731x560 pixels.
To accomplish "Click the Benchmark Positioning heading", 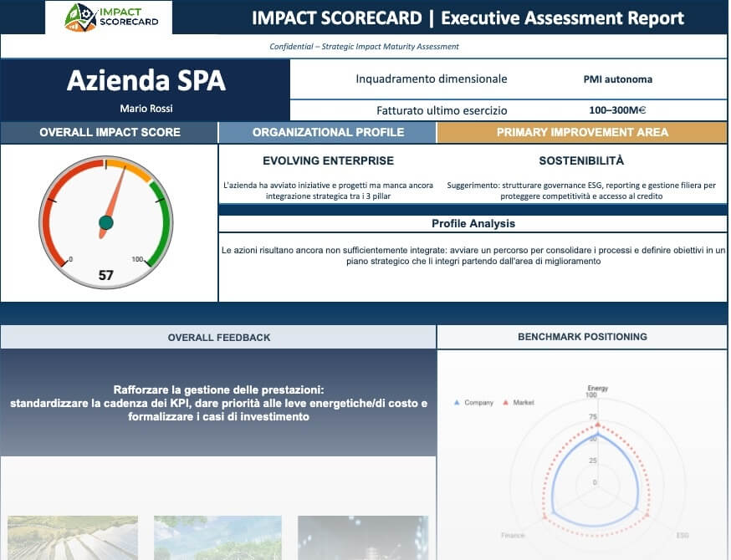I will (x=583, y=337).
